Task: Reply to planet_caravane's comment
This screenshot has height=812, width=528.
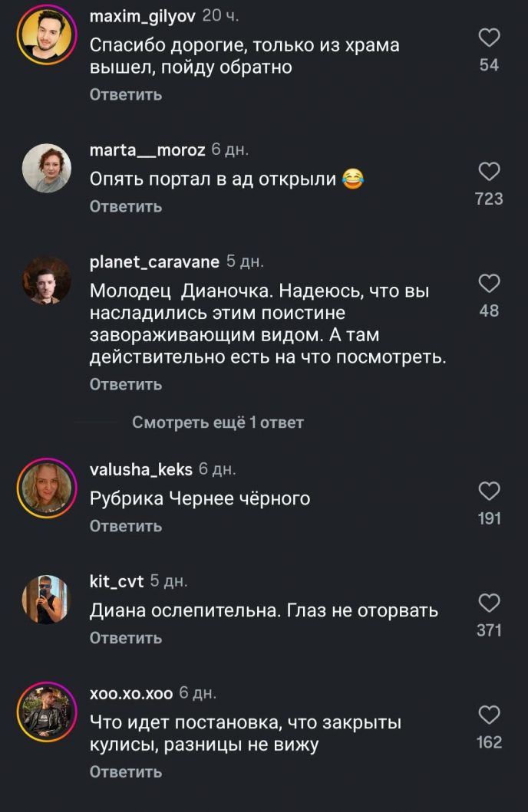Action: click(x=126, y=384)
